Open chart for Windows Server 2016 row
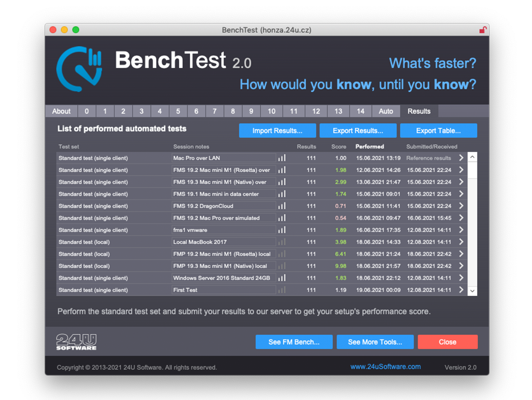The image size is (532, 400). pyautogui.click(x=282, y=278)
